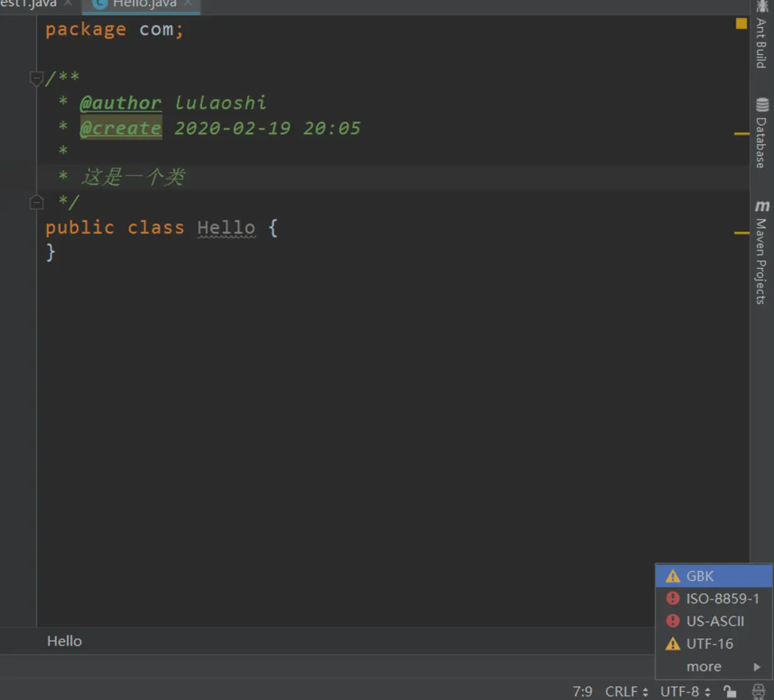Collapse Javadoc comment at its start
The image size is (774, 700).
point(36,78)
